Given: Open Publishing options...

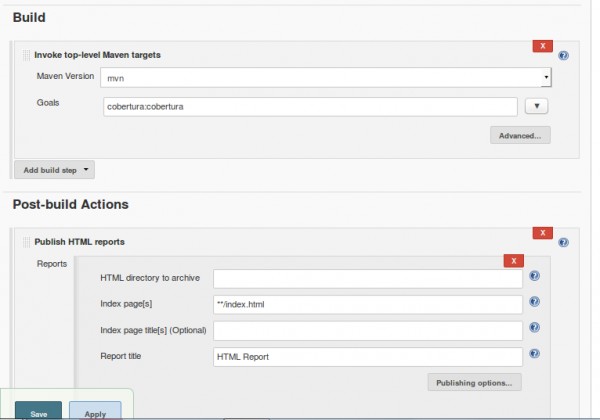Looking at the screenshot, I should coord(474,383).
